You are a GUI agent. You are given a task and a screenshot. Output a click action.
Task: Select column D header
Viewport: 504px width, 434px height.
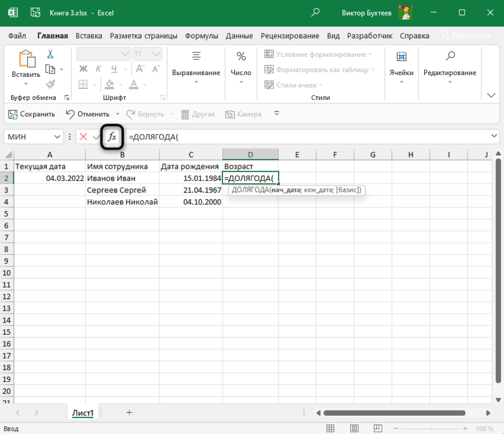click(x=250, y=154)
